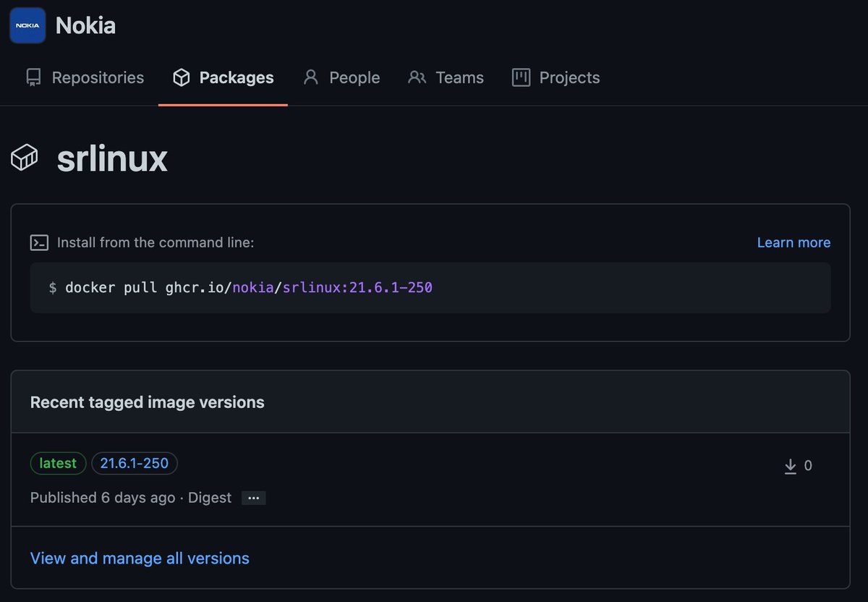Open the Learn more link
868x602 pixels.
(793, 242)
